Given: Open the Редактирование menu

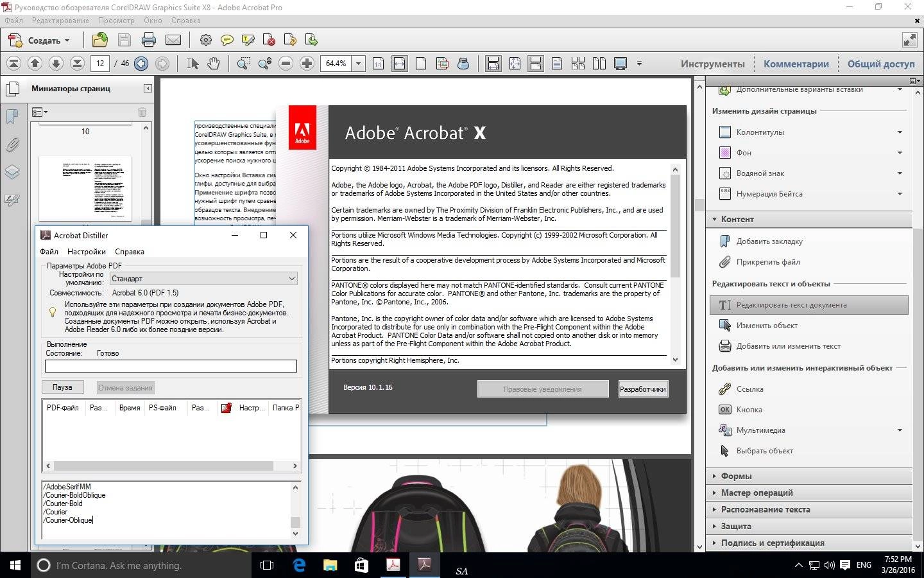Looking at the screenshot, I should pos(60,21).
